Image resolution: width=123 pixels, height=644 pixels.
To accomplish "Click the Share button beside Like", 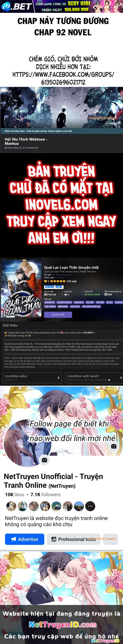I will click(x=58, y=287).
